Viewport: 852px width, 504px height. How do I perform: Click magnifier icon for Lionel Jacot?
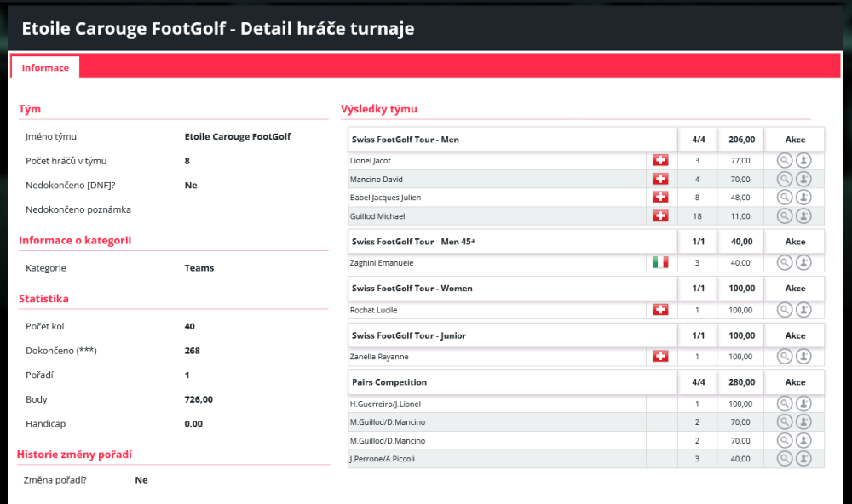(785, 160)
